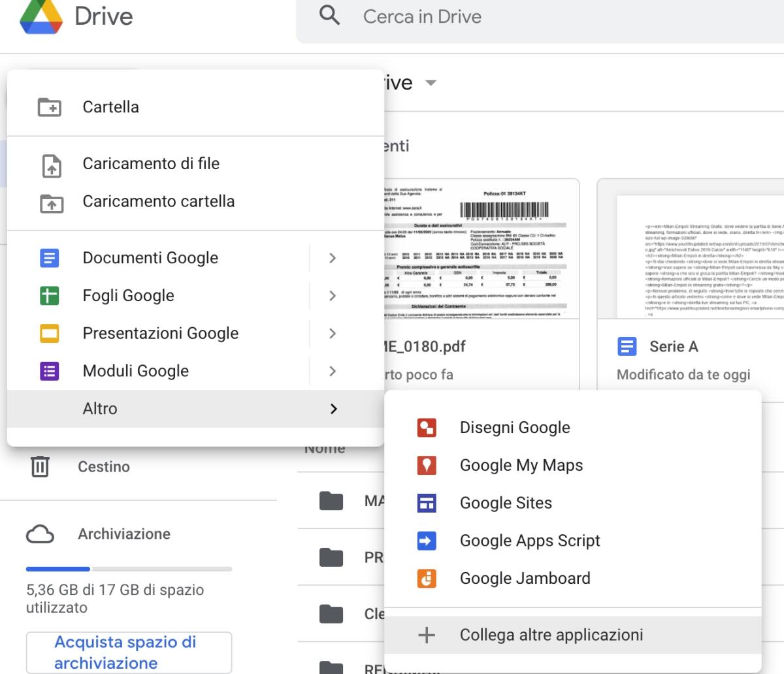Launch Google Apps Script
The width and height of the screenshot is (784, 674).
coord(530,541)
